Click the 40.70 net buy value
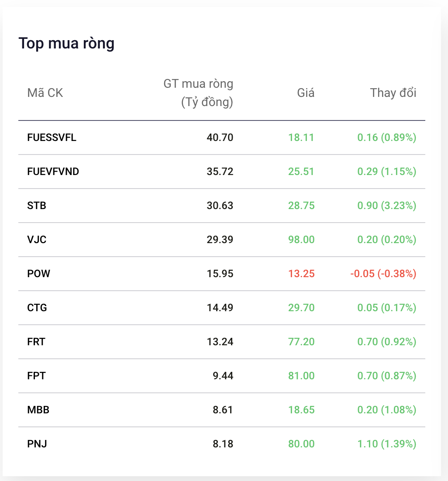This screenshot has height=481, width=448. [x=220, y=137]
